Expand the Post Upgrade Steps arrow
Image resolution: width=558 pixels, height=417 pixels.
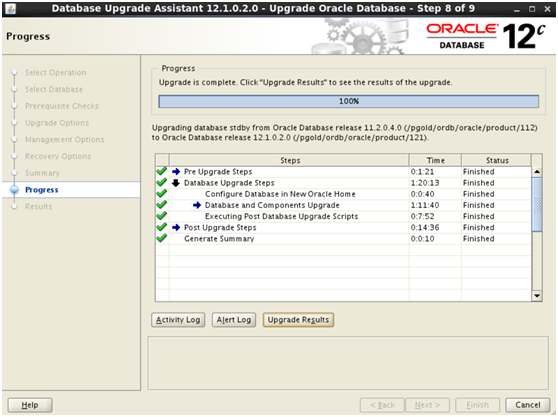click(176, 227)
